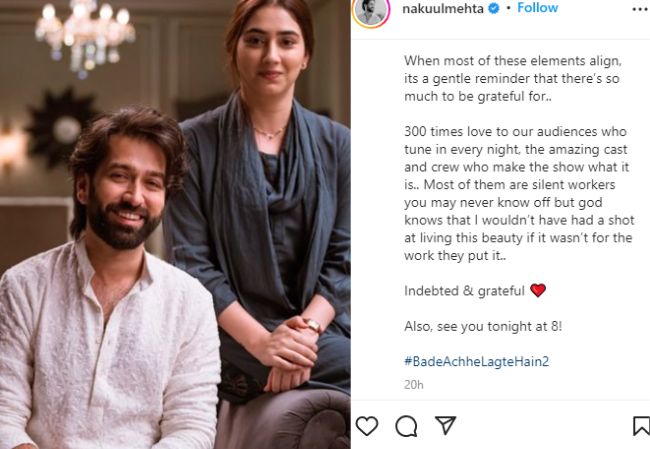Open comments using the speech bubble icon

[406, 426]
